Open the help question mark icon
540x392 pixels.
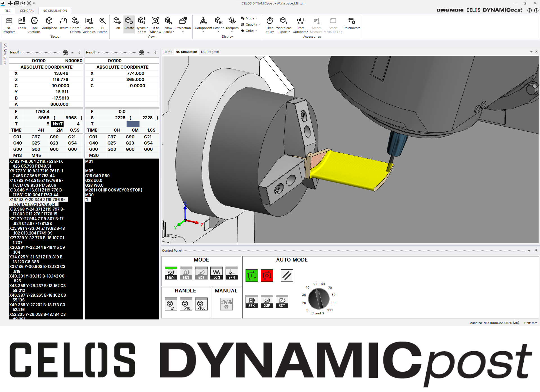point(530,10)
